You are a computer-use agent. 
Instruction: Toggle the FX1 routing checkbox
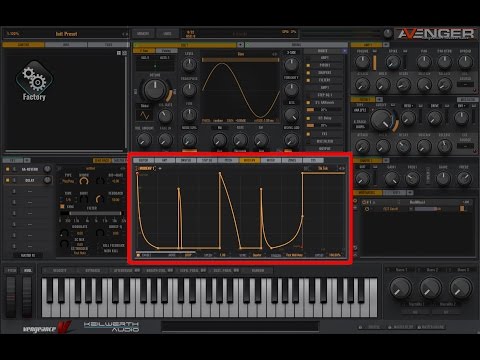(x=308, y=134)
